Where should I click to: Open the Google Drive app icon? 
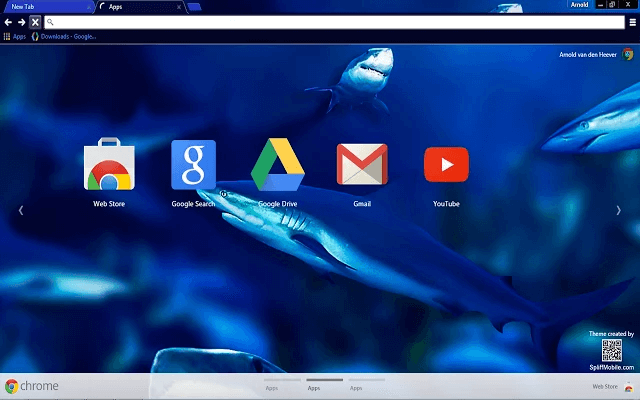point(277,166)
